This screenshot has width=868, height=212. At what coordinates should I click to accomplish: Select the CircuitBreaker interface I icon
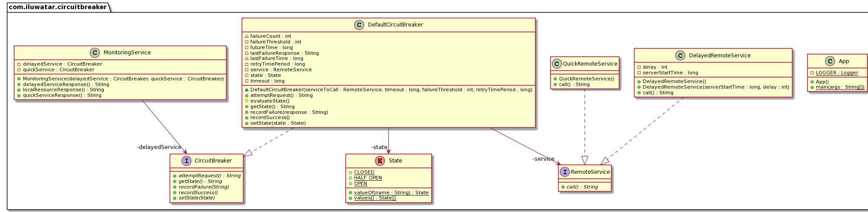[x=186, y=161]
